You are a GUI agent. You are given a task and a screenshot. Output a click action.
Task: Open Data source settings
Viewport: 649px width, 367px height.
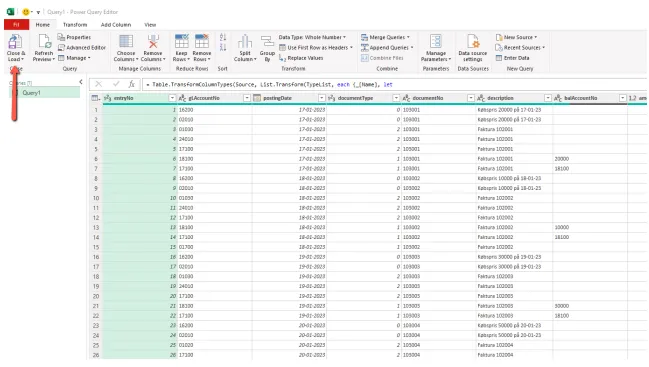point(473,48)
